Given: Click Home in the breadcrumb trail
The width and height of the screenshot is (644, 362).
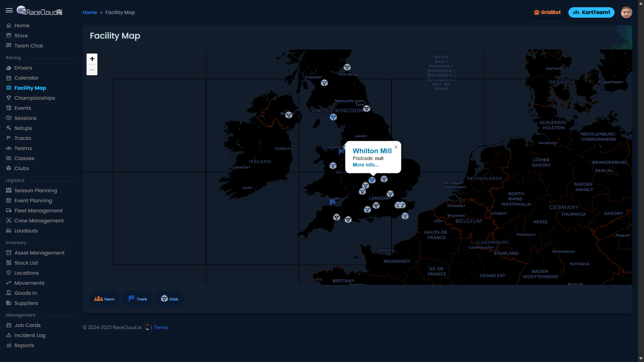Looking at the screenshot, I should click(89, 12).
